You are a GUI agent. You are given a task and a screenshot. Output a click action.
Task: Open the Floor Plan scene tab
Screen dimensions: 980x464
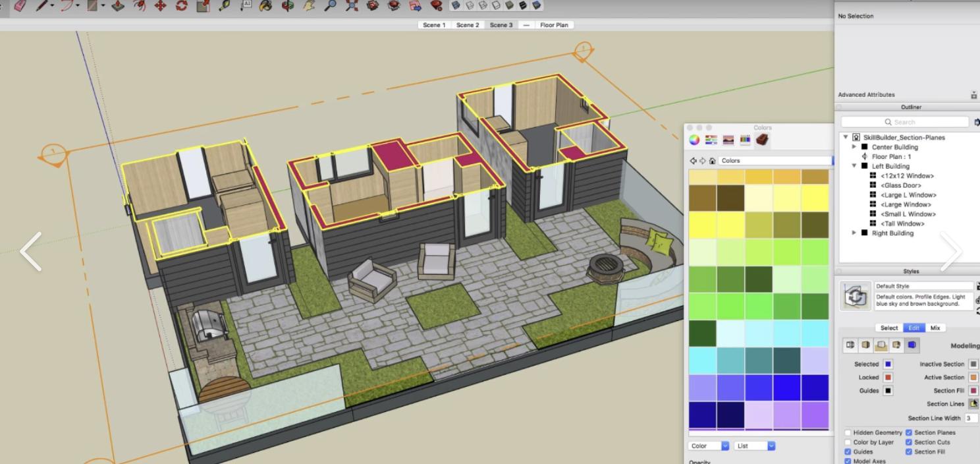[x=554, y=25]
